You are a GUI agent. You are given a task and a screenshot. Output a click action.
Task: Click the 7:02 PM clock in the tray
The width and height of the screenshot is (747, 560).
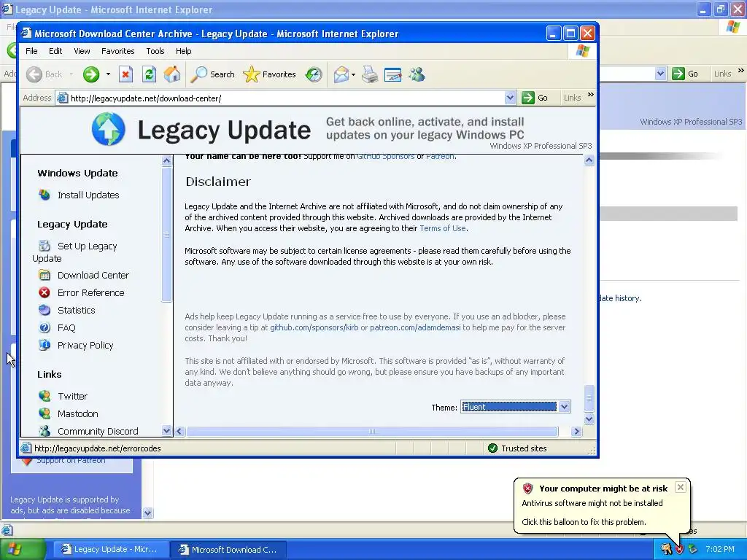coord(720,549)
